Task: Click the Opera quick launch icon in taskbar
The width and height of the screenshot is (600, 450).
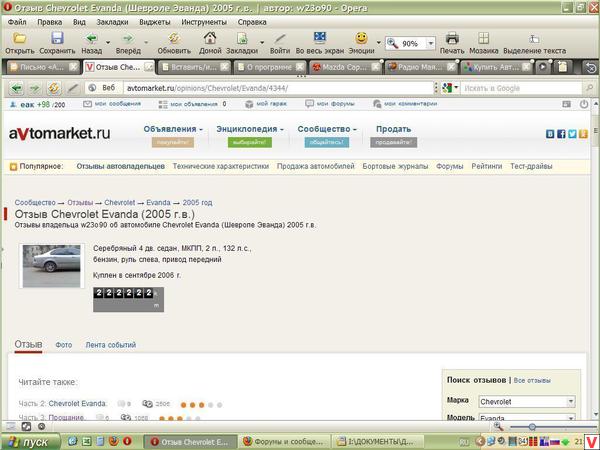Action: point(127,441)
